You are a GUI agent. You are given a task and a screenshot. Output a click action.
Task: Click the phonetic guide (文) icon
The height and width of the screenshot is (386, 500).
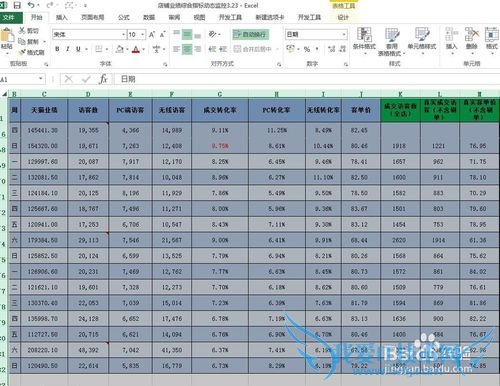[156, 49]
